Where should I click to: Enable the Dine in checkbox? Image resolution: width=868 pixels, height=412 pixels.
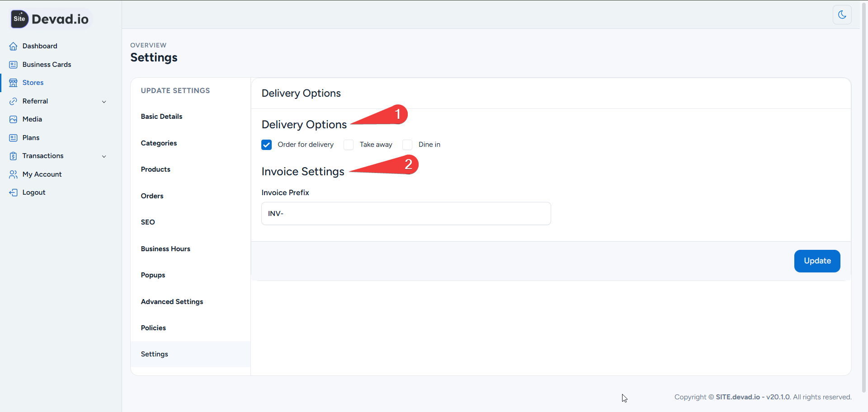[407, 145]
